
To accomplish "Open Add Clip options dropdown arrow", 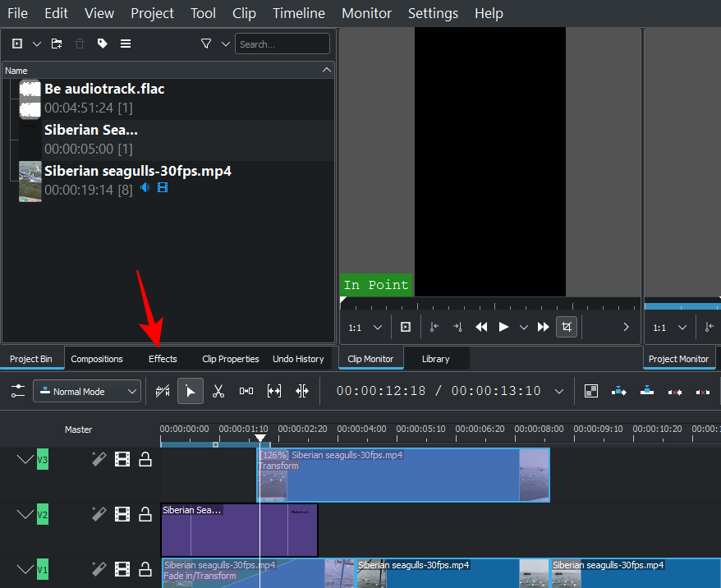I will point(37,44).
